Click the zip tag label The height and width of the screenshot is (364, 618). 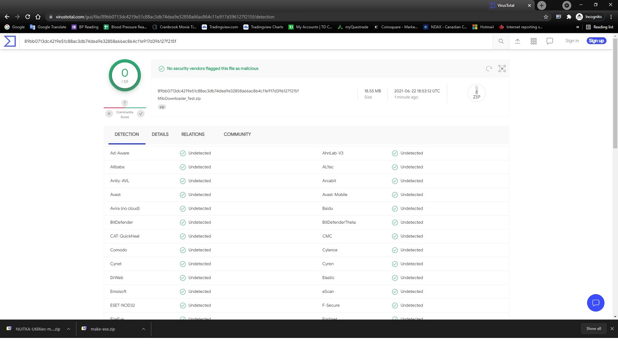click(x=162, y=107)
